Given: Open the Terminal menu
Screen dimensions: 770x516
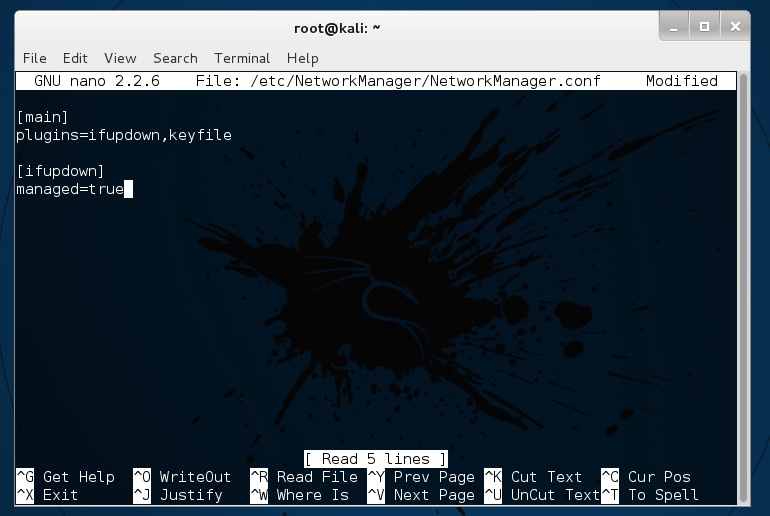Looking at the screenshot, I should click(242, 58).
